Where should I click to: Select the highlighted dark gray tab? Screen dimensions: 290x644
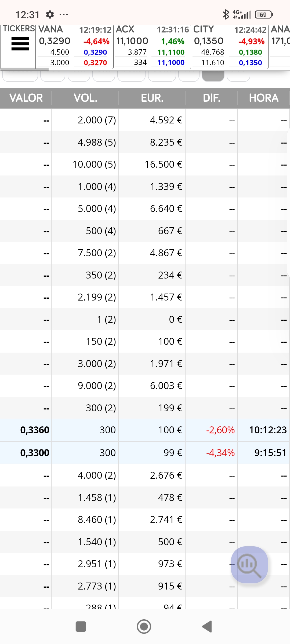click(213, 76)
